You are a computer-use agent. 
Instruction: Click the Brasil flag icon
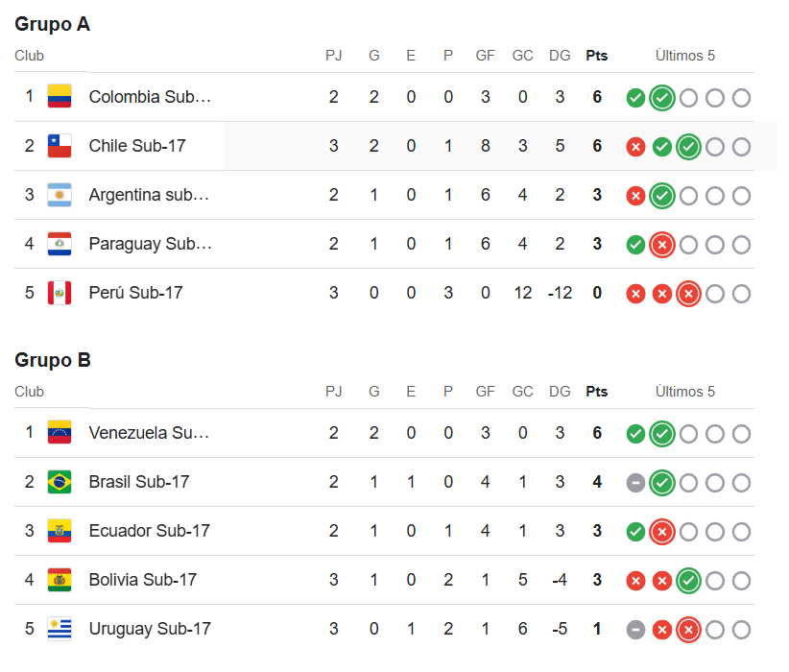point(60,482)
